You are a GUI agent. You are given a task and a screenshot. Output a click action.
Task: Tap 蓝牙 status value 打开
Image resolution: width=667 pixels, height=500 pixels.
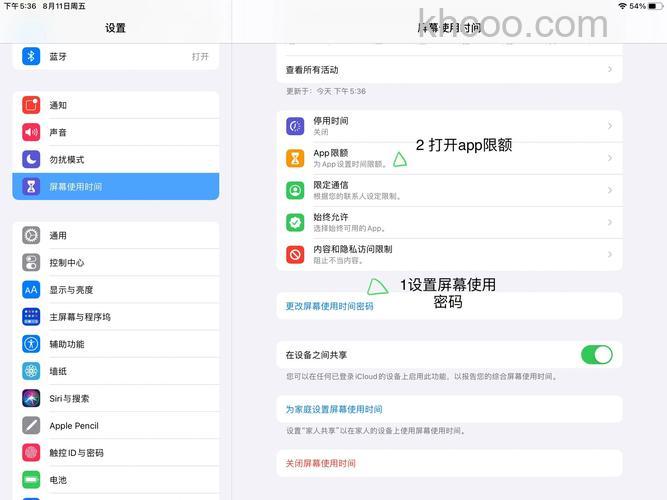tap(200, 57)
